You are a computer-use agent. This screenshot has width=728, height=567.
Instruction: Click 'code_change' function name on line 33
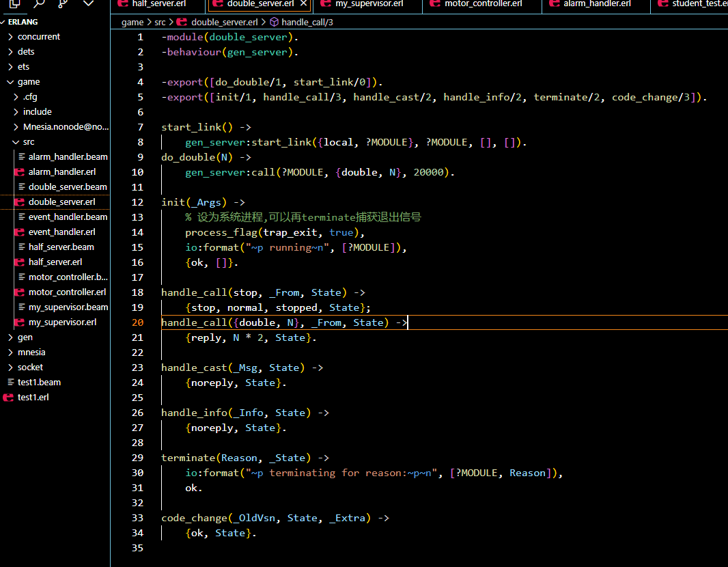click(x=194, y=518)
